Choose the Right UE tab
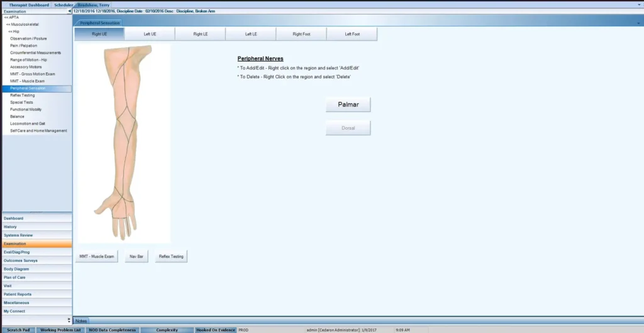This screenshot has width=644, height=333. point(99,34)
